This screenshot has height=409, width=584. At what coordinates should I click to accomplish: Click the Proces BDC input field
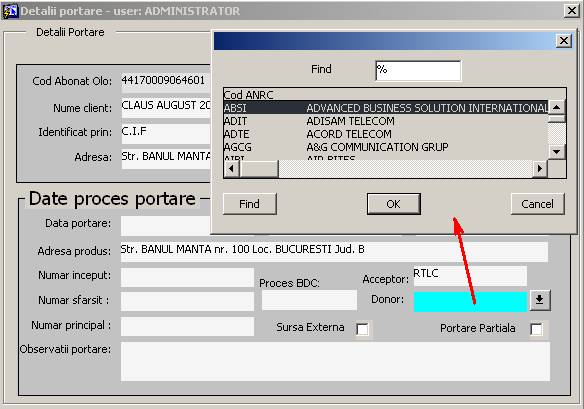pyautogui.click(x=309, y=300)
